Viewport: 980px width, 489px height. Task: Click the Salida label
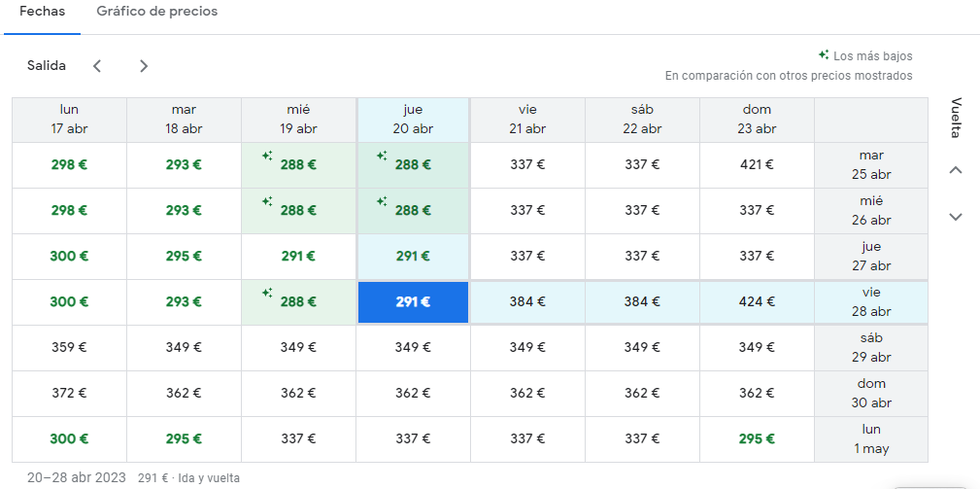[47, 66]
